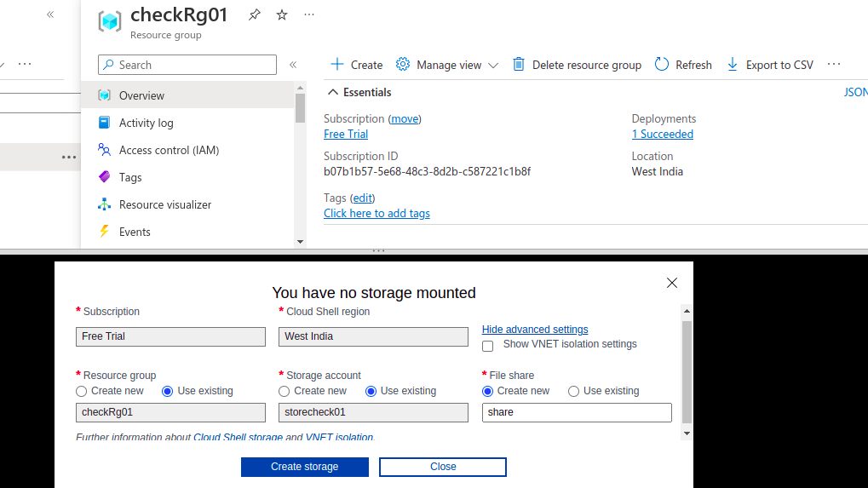Open the VNET isolation info link
Viewport: 868px width, 488px height.
coord(339,437)
